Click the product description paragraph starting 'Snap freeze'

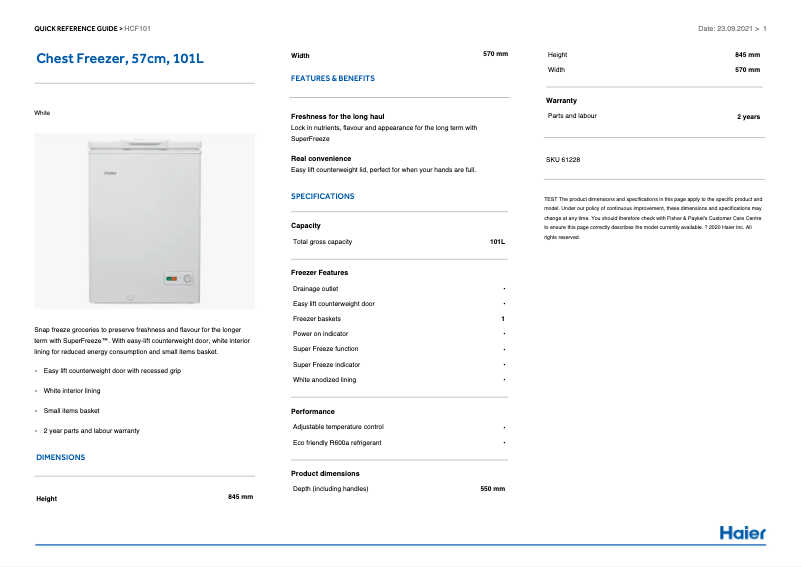coord(142,341)
